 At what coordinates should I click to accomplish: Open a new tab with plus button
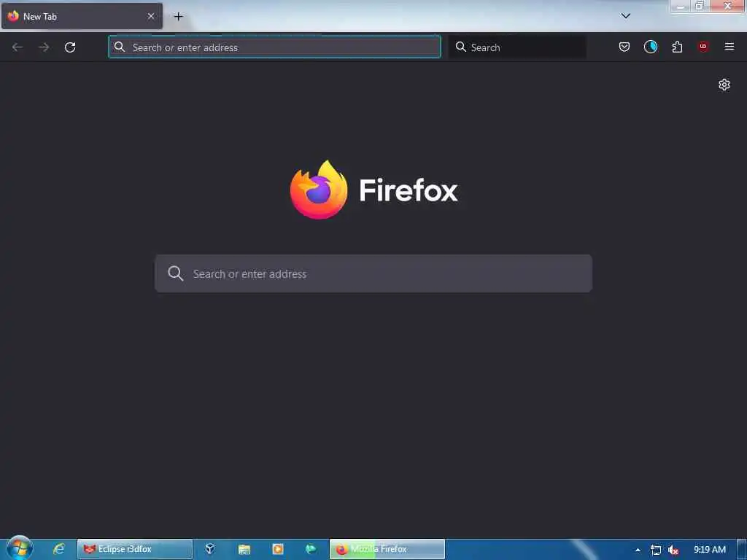point(178,17)
